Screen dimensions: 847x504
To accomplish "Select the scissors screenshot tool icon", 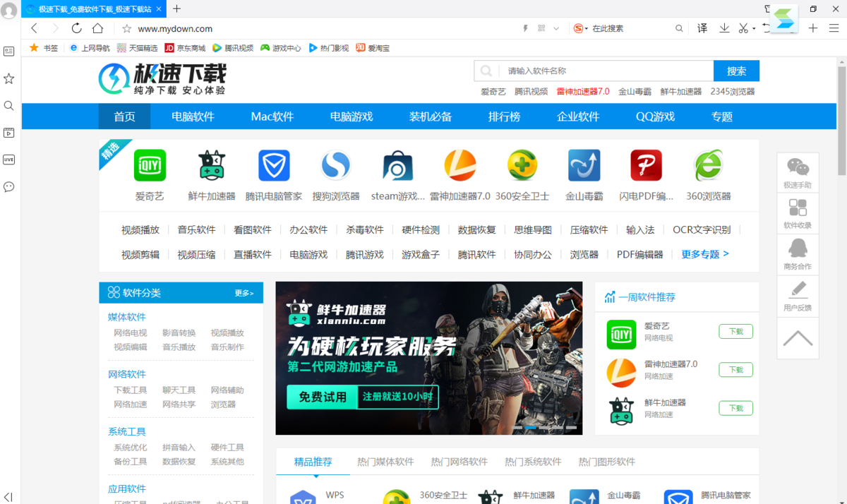I will click(743, 28).
